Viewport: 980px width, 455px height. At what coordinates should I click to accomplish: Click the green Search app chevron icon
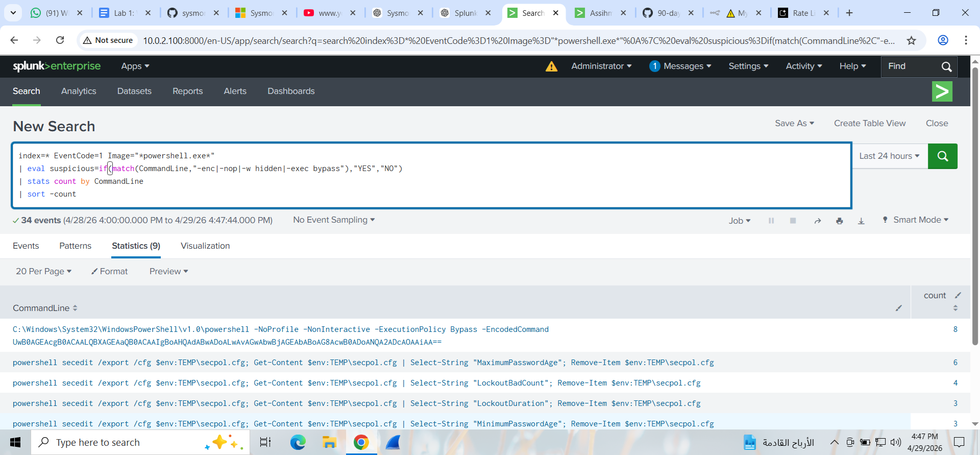942,91
